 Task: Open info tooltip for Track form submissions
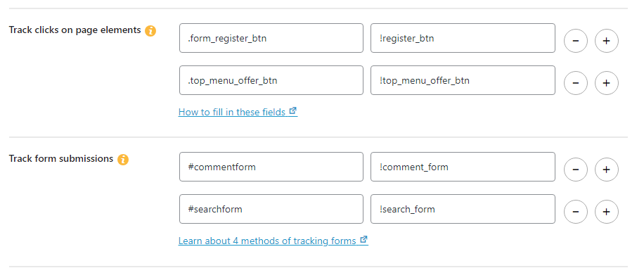tap(123, 160)
